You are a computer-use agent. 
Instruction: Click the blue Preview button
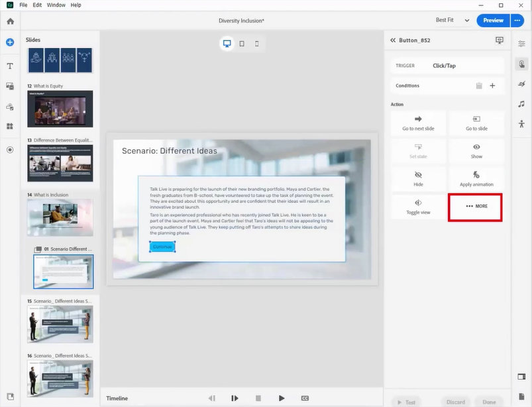(493, 21)
